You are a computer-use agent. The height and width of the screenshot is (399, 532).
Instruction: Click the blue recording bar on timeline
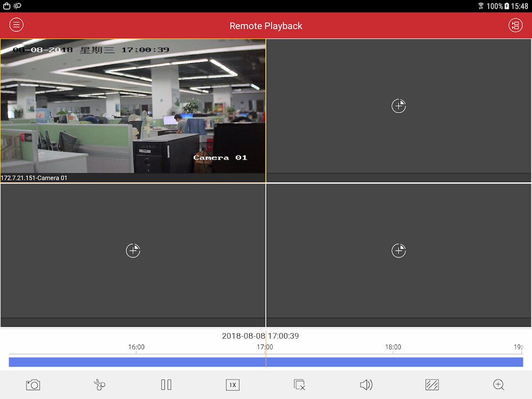177,362
